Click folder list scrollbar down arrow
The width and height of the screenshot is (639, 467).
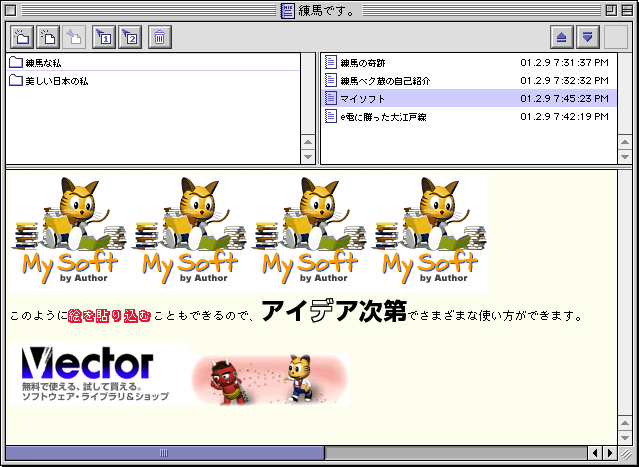308,157
